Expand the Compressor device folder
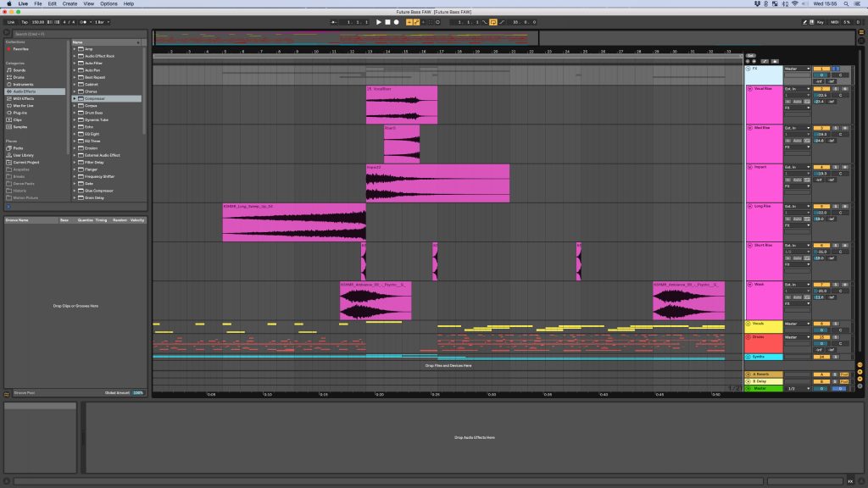Image resolution: width=868 pixels, height=488 pixels. 75,98
